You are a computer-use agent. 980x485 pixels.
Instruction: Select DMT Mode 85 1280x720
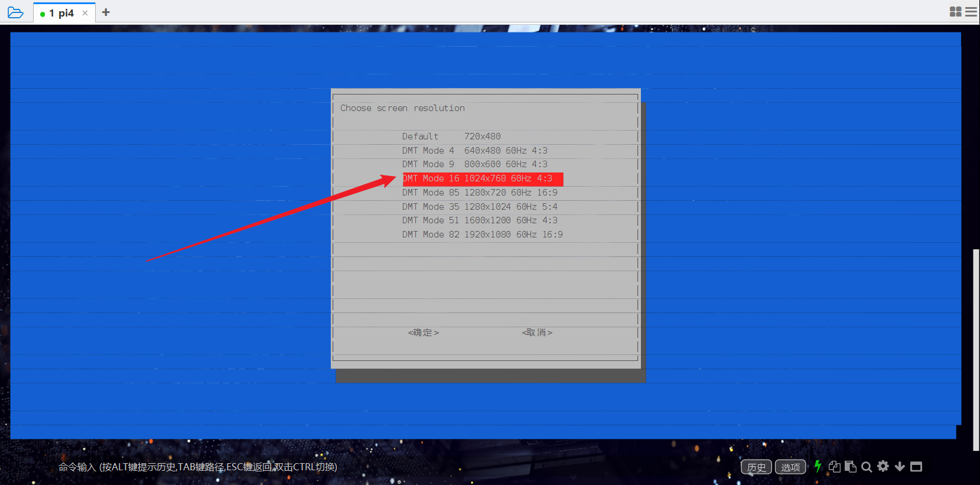click(x=480, y=193)
